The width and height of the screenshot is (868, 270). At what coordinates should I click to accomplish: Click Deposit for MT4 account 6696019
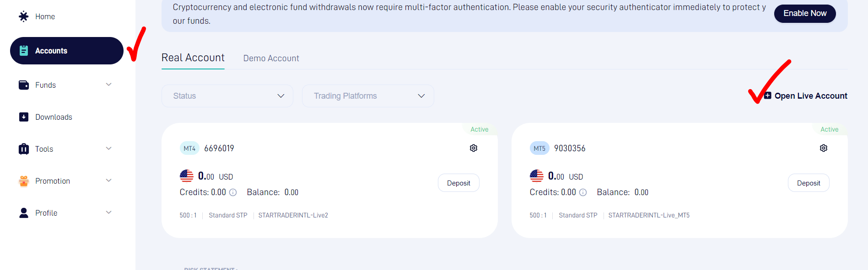click(x=458, y=183)
